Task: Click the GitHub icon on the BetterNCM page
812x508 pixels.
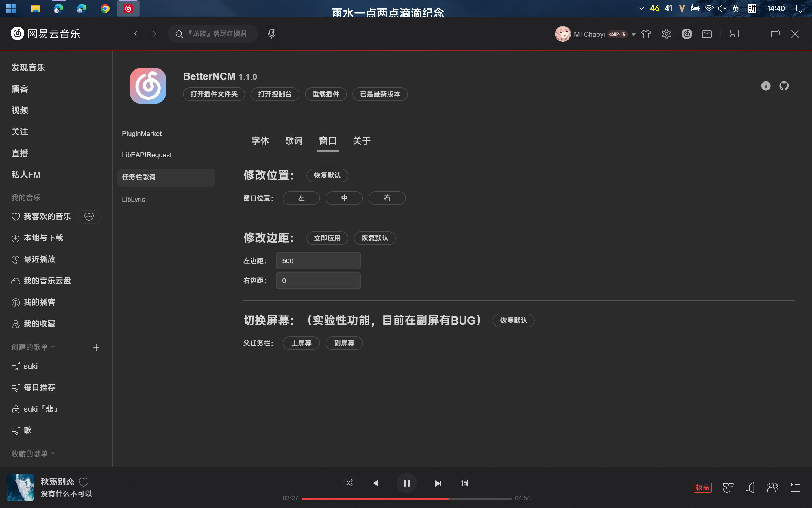Action: click(784, 86)
